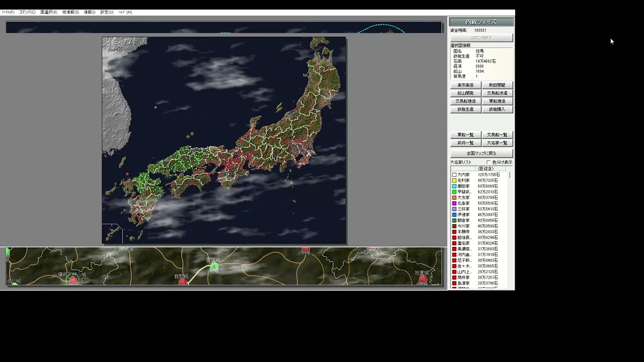
Task: Select 北条家 magenta color swatch
Action: point(454,203)
